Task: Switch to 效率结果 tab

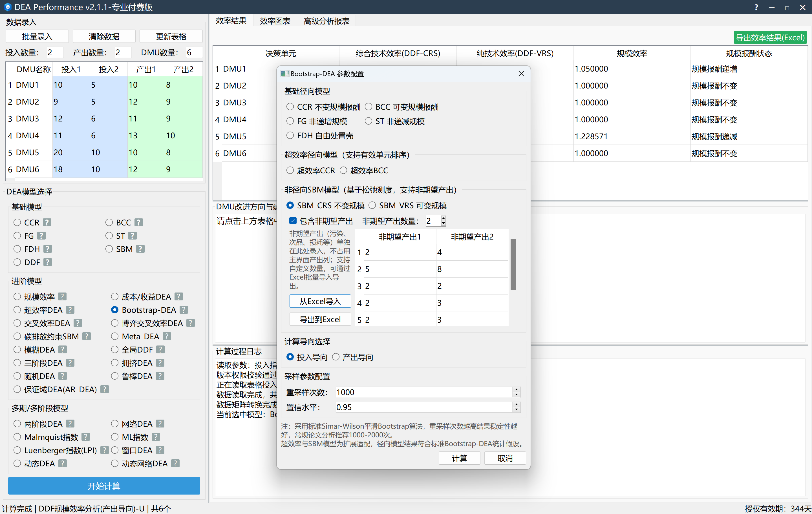Action: pyautogui.click(x=231, y=21)
